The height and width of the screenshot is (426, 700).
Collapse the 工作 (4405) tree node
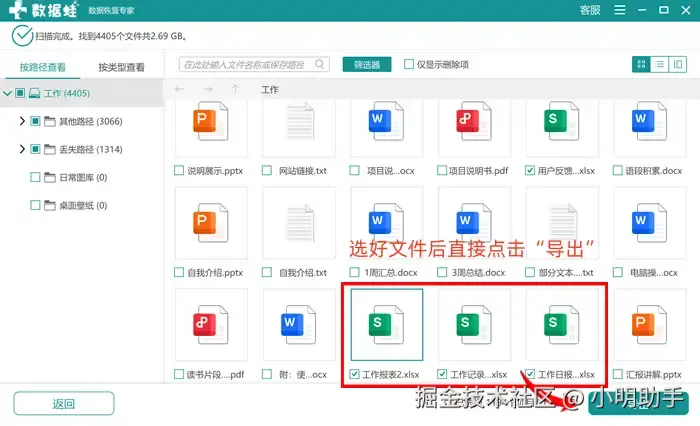[7, 93]
